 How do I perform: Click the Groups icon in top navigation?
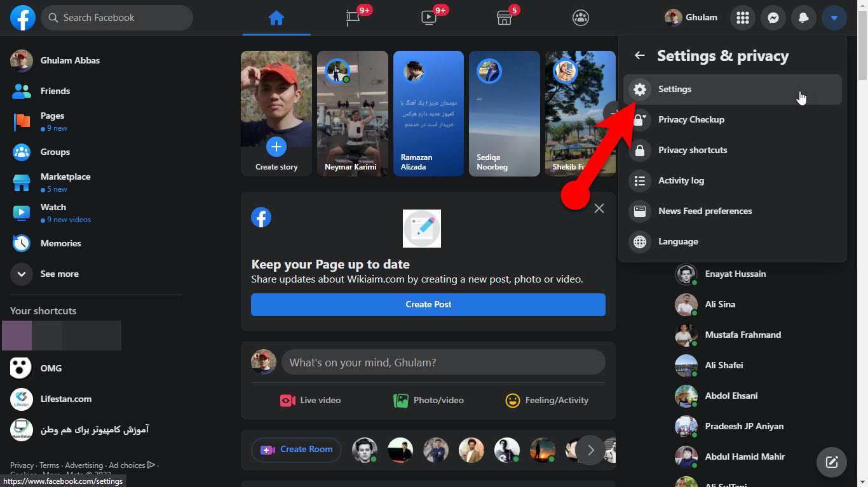click(x=581, y=18)
